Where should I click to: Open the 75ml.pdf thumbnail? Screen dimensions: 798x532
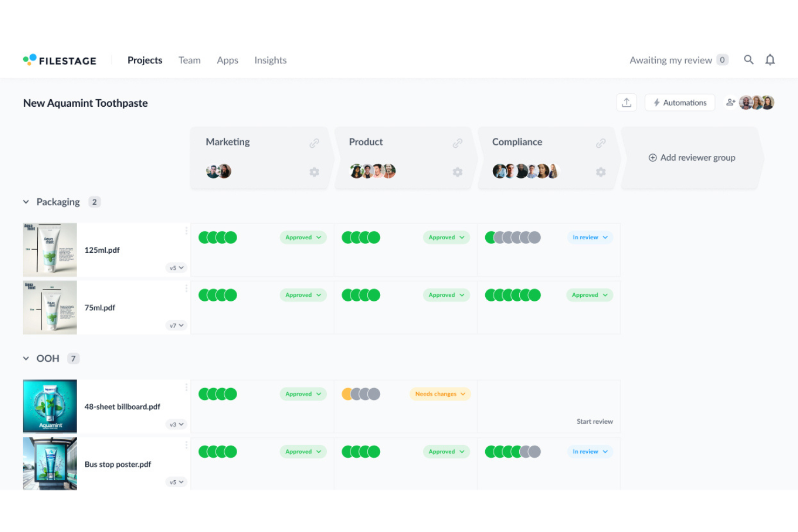50,308
